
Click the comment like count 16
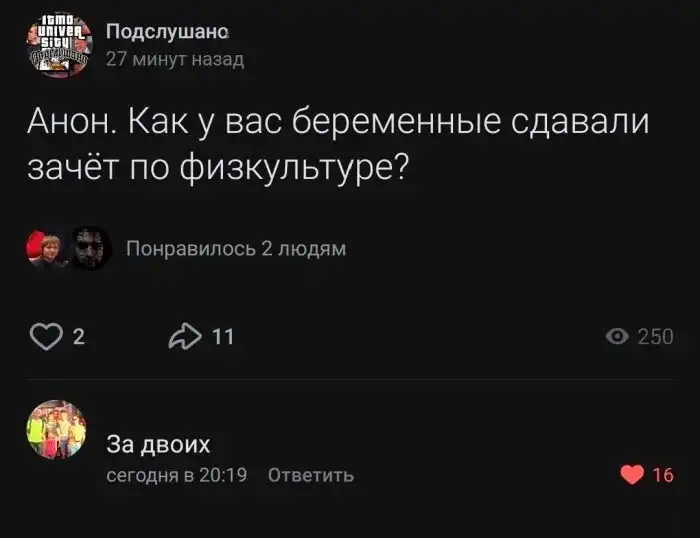click(662, 475)
